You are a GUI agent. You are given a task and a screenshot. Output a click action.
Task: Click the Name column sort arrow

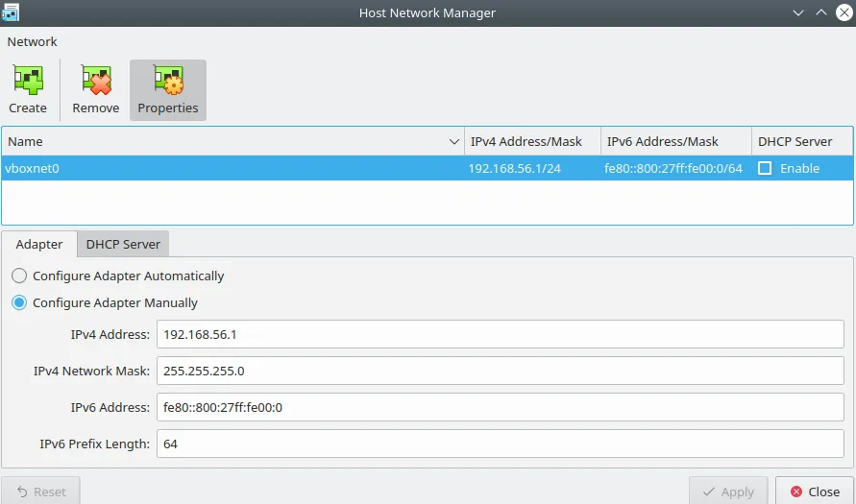[x=454, y=142]
